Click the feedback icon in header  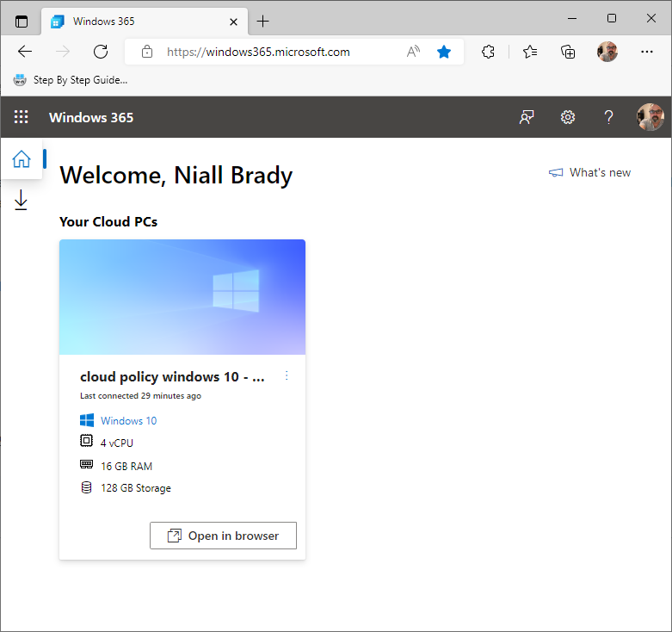pos(527,117)
